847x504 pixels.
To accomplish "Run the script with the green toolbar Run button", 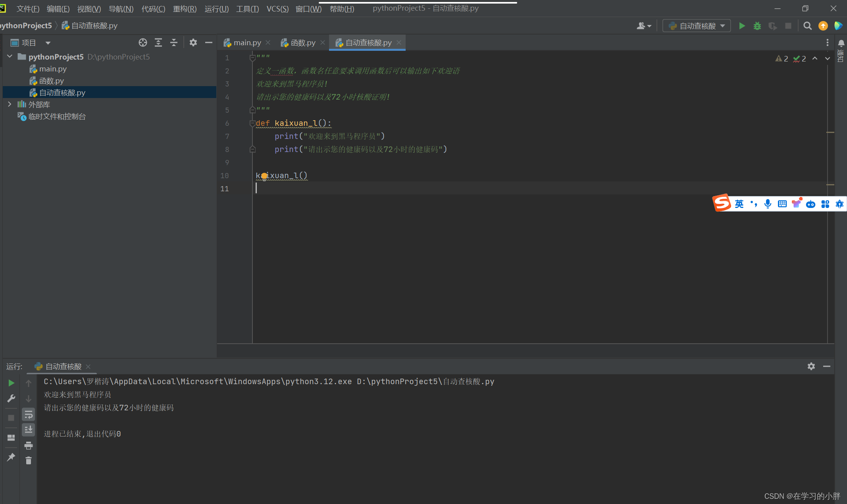I will [741, 26].
